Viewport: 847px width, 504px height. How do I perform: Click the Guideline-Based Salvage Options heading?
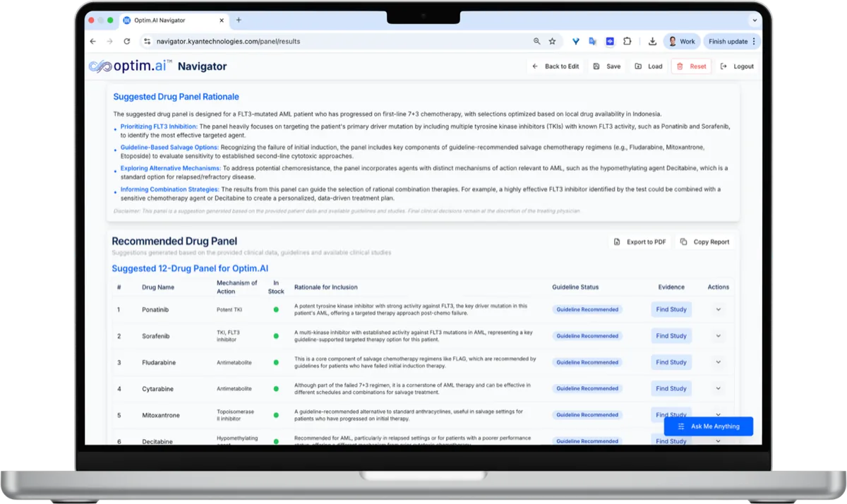(169, 148)
